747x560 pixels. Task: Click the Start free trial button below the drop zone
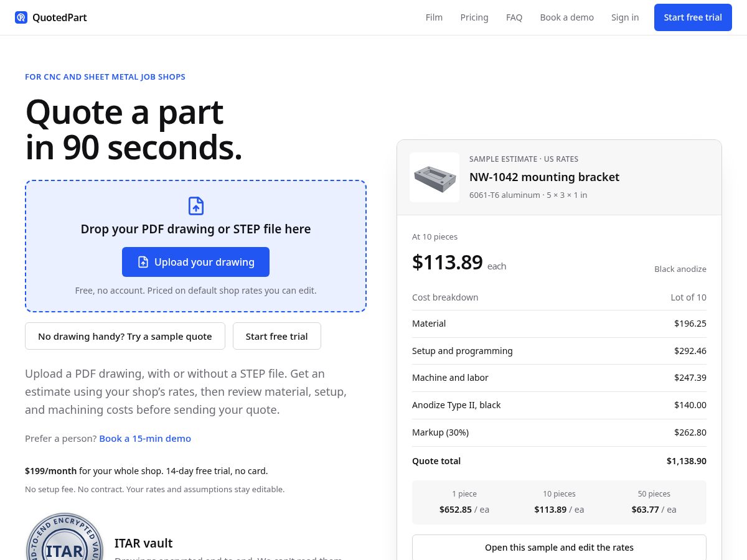[277, 336]
